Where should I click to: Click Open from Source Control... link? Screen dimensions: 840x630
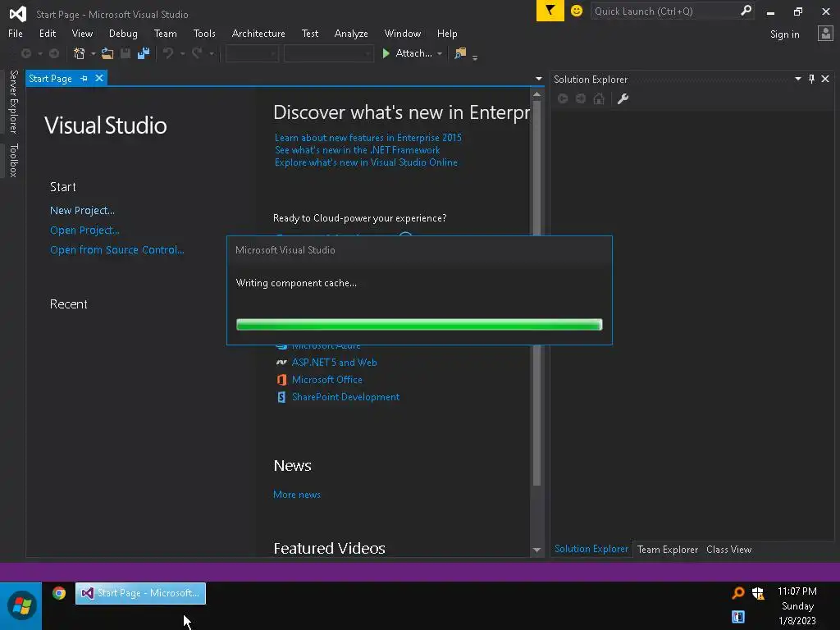(116, 249)
